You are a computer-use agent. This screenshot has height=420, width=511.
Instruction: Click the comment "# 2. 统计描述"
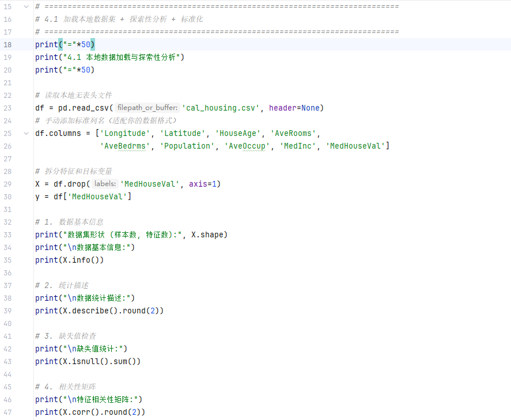(x=62, y=285)
